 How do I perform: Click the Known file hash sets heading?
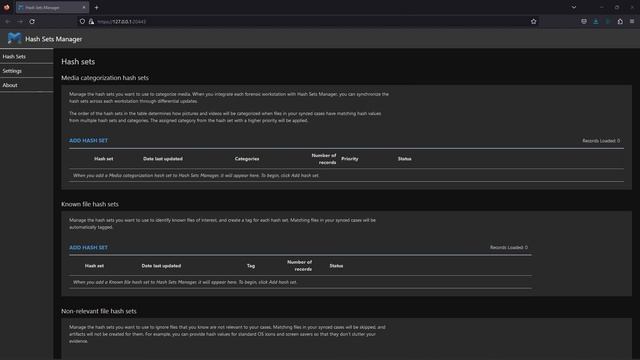click(x=90, y=204)
